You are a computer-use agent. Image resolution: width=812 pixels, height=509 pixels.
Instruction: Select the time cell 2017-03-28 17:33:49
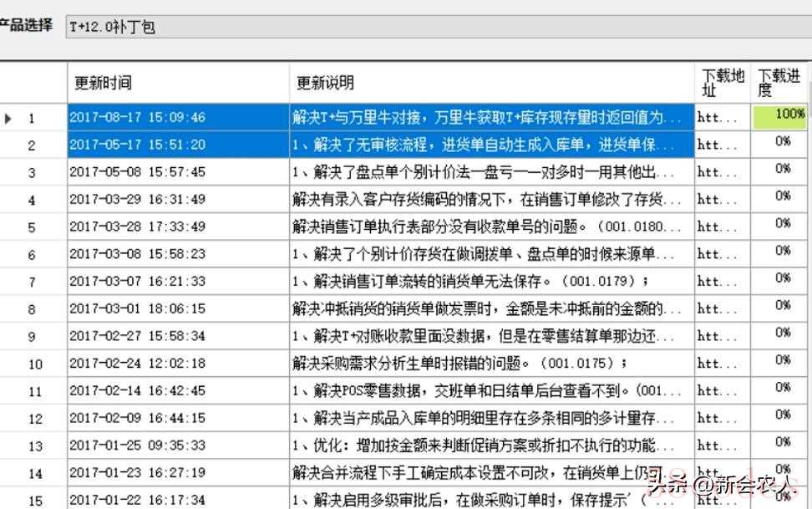pos(178,227)
